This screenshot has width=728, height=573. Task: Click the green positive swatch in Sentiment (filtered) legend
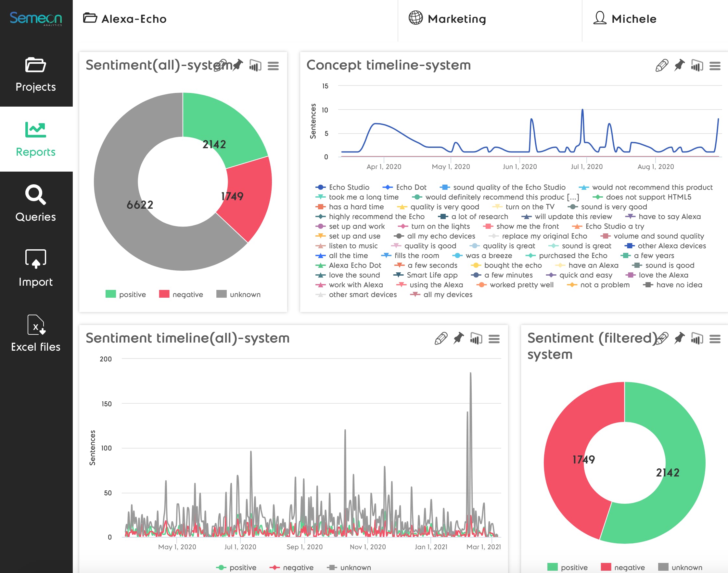click(x=552, y=567)
